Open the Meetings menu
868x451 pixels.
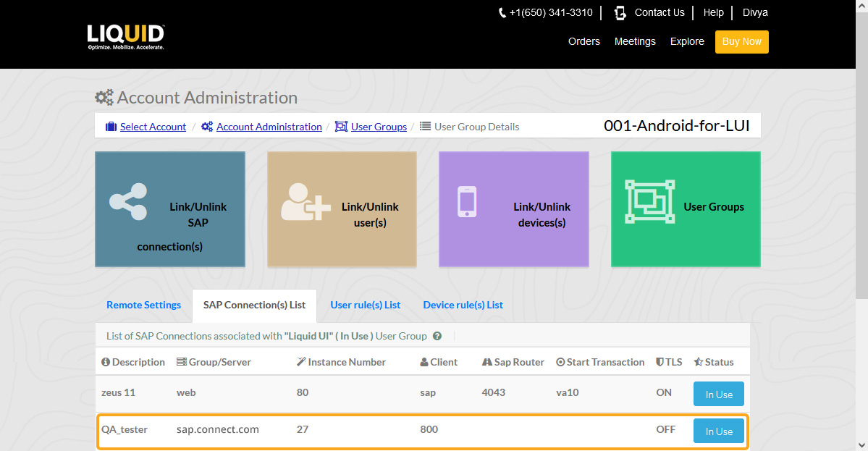635,41
